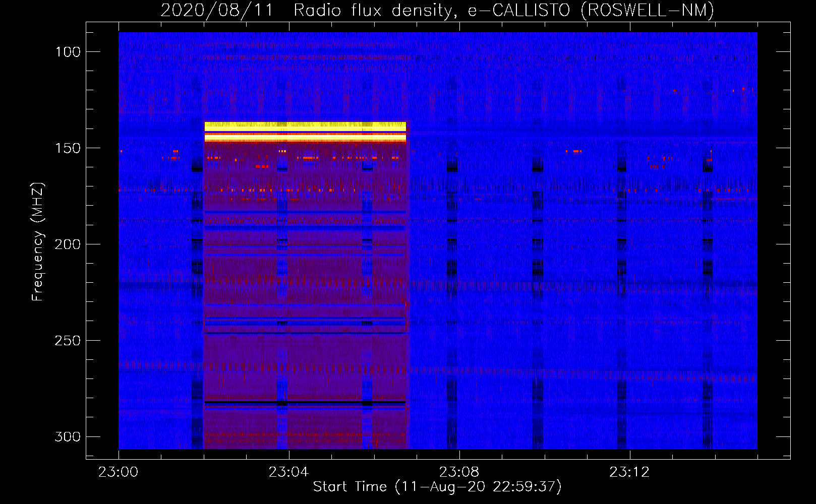This screenshot has height=504, width=816.
Task: Click the '300' frequency tick label
Action: tap(68, 436)
